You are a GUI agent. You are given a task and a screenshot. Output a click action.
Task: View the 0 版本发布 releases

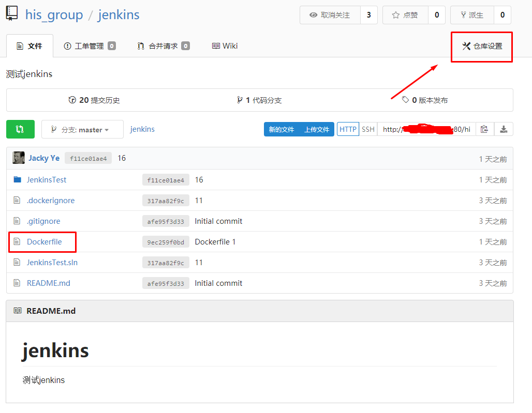[x=425, y=100]
